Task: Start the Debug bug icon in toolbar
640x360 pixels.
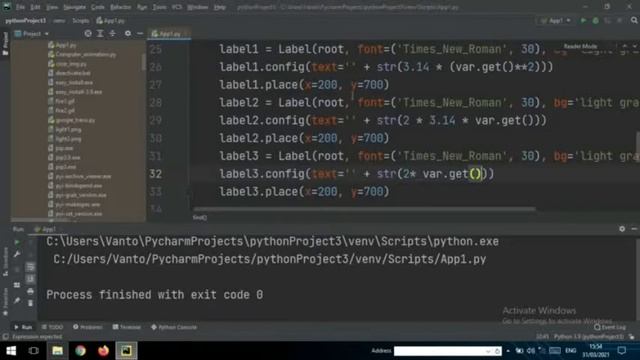Action: [x=596, y=20]
